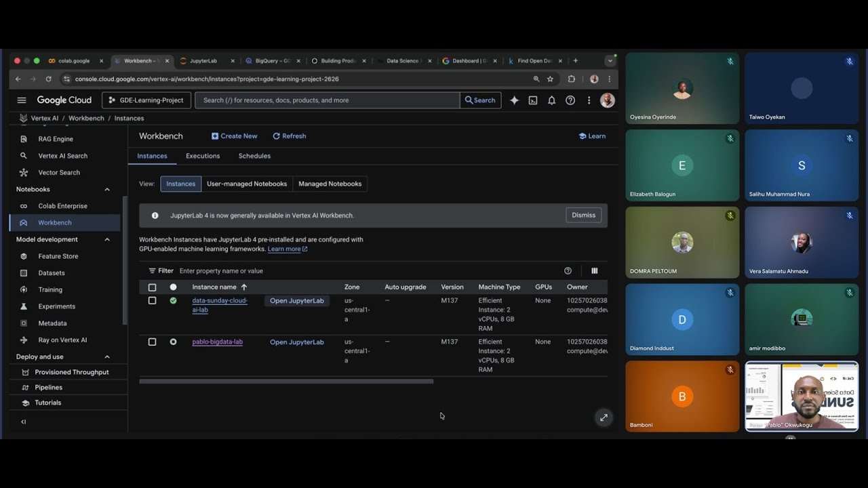Screen dimensions: 868x488
Task: Open JupyterLab for data-sunday-cloud-ai-lab
Action: click(297, 301)
